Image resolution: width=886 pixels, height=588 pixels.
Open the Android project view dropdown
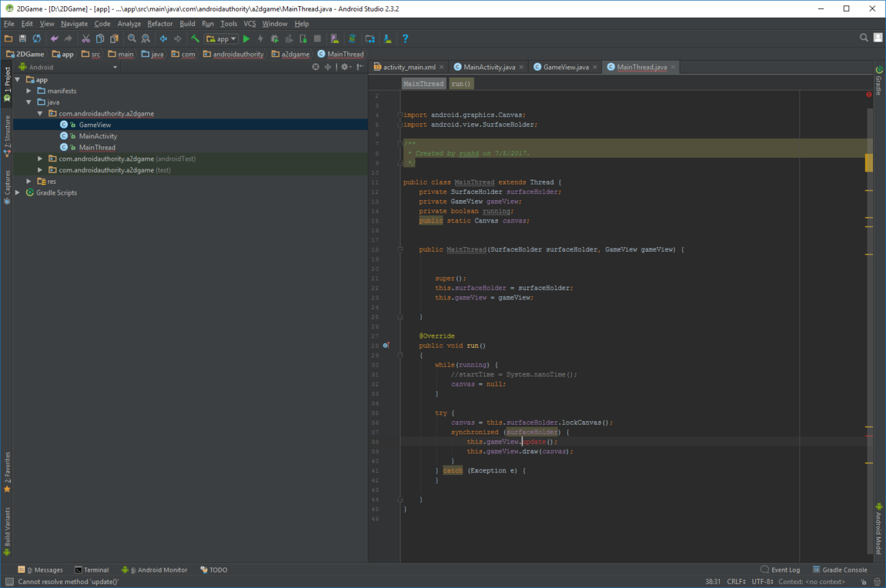tap(68, 67)
